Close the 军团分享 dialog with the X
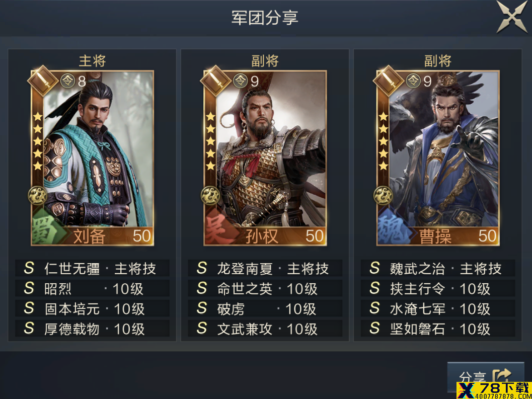 click(x=512, y=17)
